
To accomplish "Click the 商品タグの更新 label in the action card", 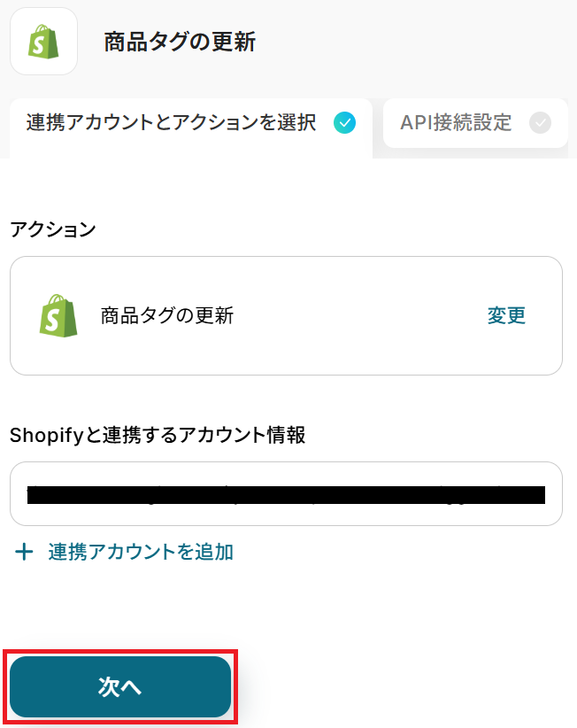I will pos(167,315).
